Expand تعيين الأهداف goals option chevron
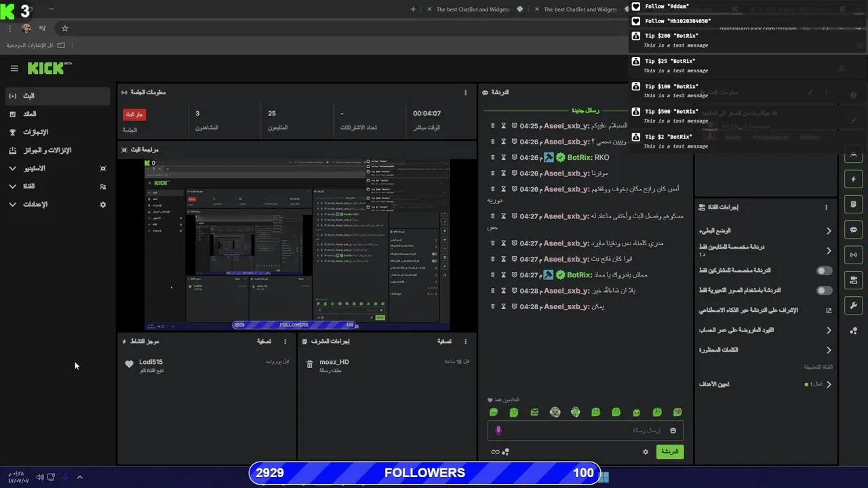Screen dimensions: 868x488 (829, 384)
